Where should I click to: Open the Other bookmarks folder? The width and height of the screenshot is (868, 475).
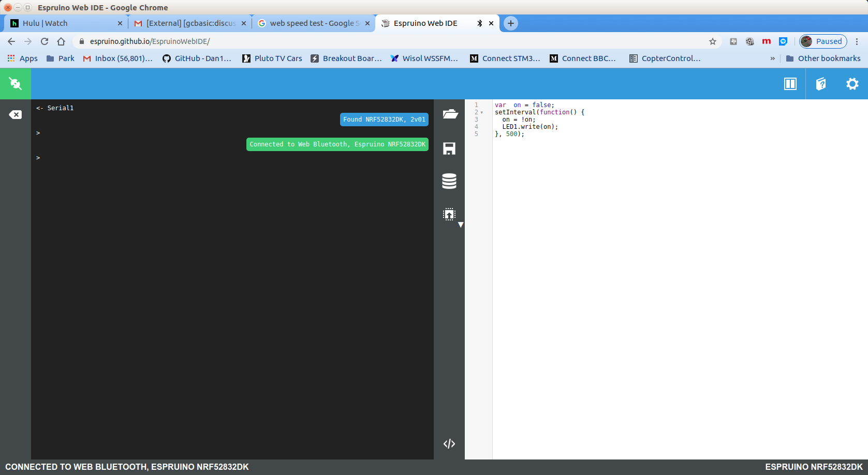[823, 58]
